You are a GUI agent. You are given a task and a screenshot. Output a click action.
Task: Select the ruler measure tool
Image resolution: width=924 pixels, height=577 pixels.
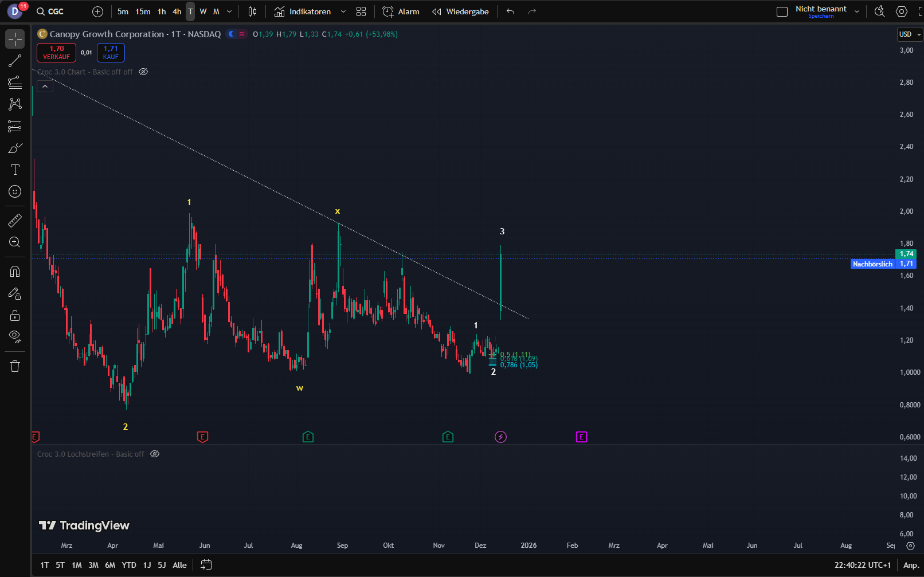pyautogui.click(x=15, y=221)
